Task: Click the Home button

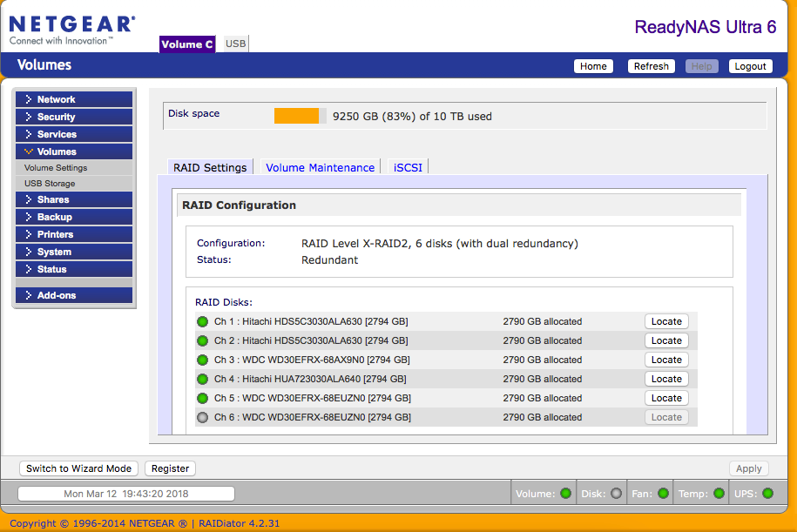Action: pyautogui.click(x=593, y=66)
